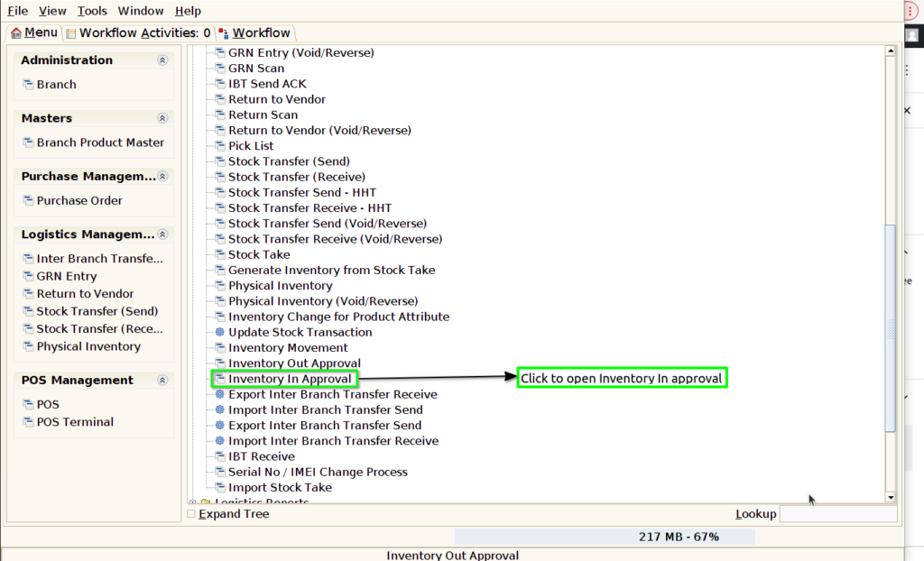The image size is (924, 561).
Task: Open Stock Transfer Receive - HHT
Action: [310, 207]
